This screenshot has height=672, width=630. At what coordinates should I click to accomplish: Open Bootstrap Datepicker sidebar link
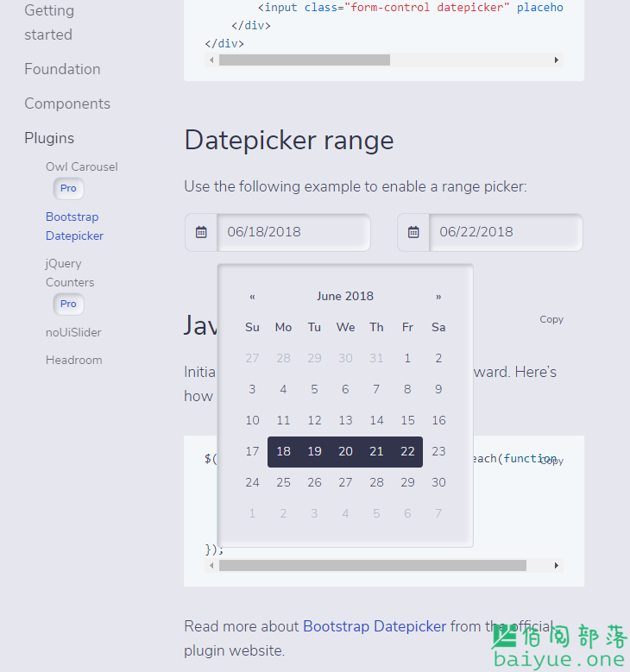point(74,226)
